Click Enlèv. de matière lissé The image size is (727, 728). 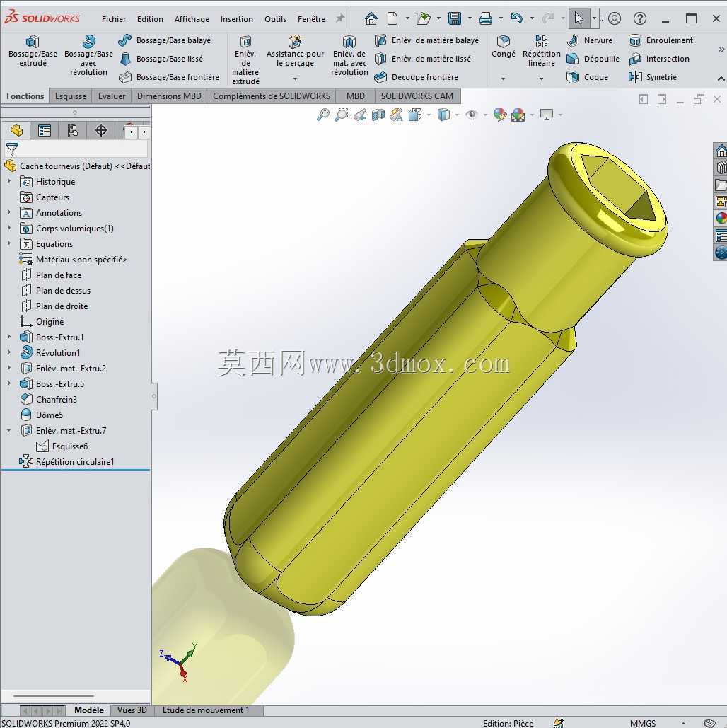tap(423, 59)
